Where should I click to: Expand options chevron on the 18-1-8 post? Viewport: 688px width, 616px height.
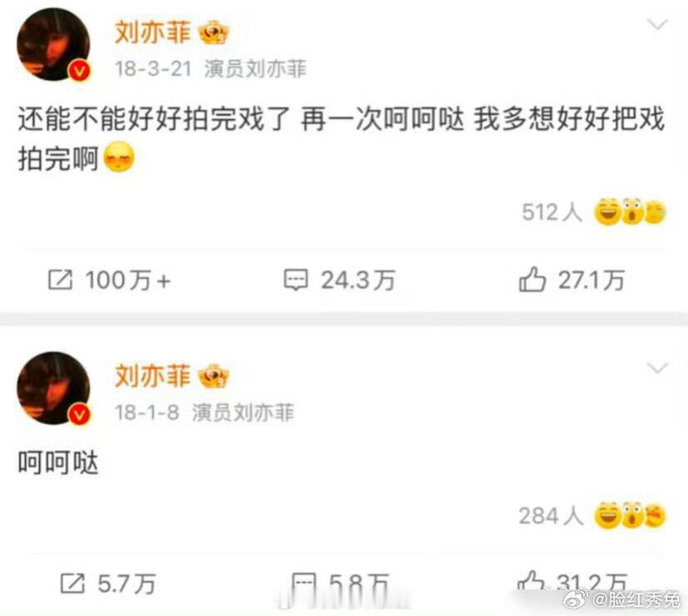[657, 368]
